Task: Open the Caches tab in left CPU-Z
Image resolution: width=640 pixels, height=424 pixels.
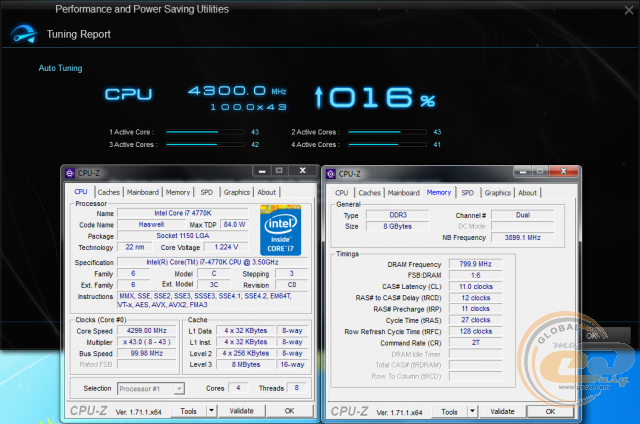Action: (x=109, y=192)
